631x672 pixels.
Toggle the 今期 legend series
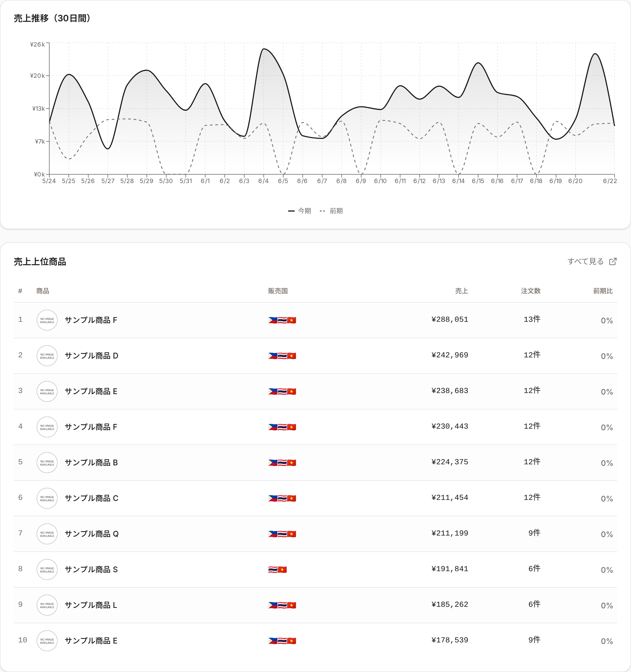[x=299, y=211]
